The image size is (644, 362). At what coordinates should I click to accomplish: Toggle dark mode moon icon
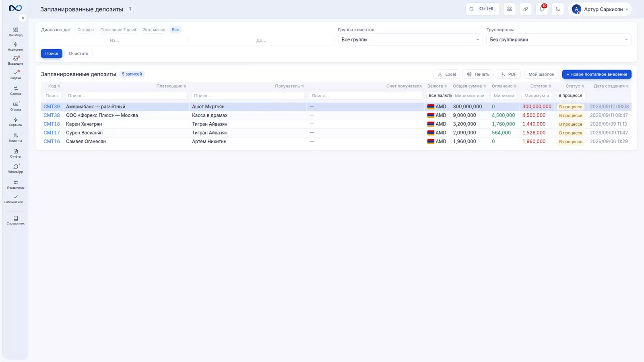point(558,9)
